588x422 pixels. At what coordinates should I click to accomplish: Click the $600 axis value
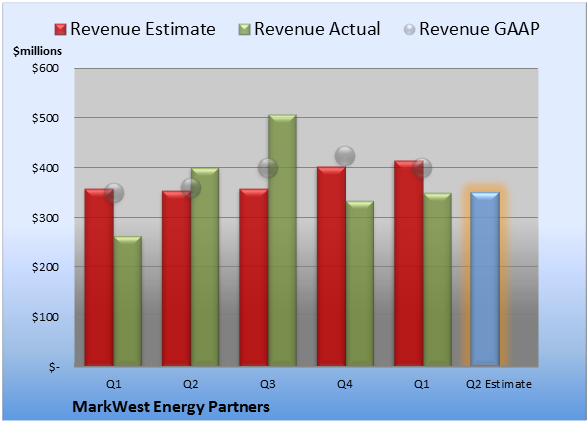tap(45, 68)
